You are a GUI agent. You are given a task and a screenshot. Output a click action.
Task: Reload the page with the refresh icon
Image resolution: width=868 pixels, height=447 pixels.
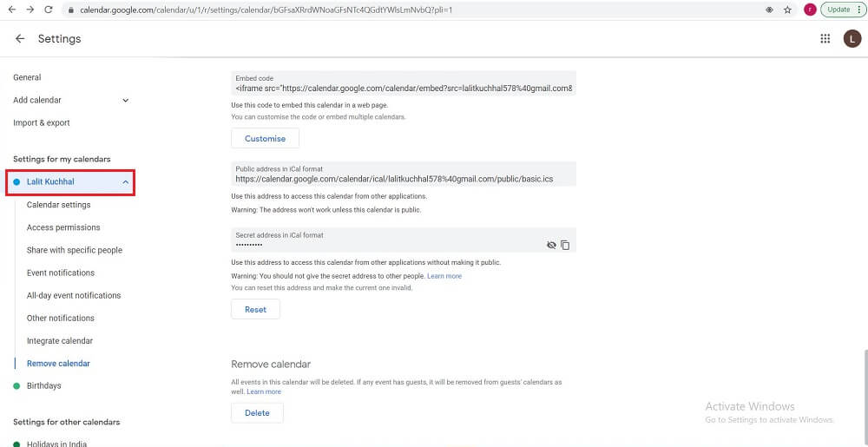point(48,10)
